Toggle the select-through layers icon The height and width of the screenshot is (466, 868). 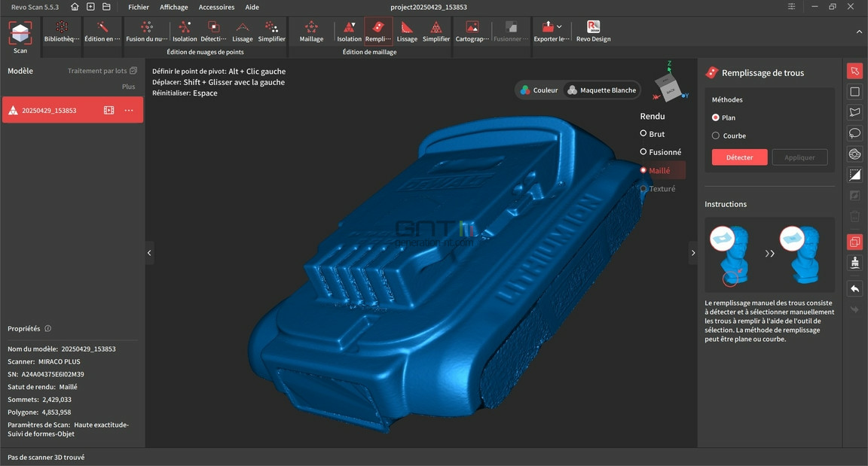click(x=854, y=242)
